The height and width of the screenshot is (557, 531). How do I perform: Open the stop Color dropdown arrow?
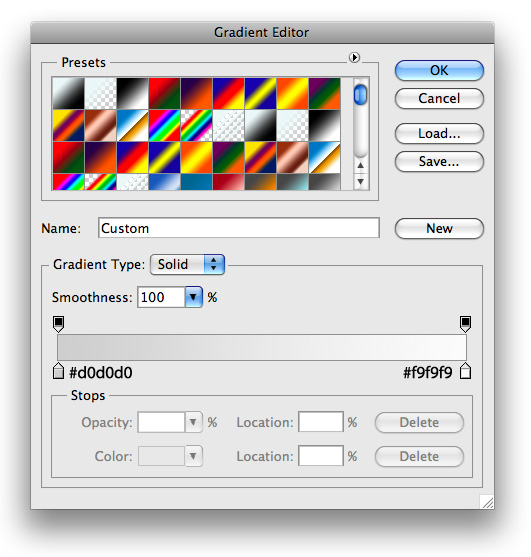[x=193, y=456]
